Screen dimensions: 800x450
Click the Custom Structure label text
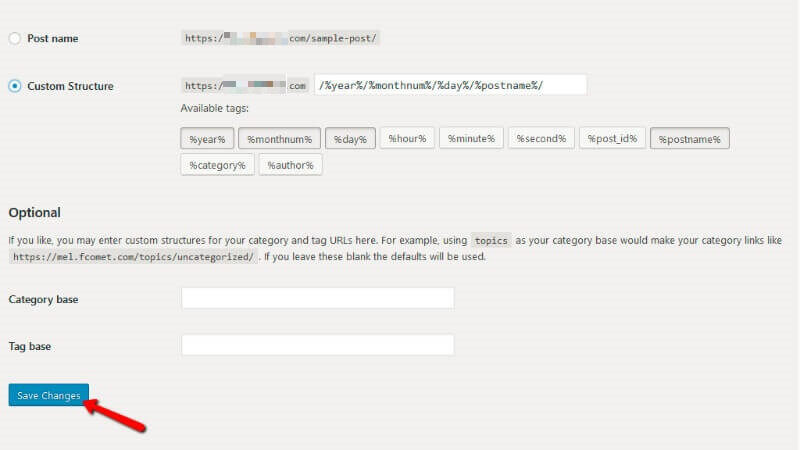coord(70,86)
